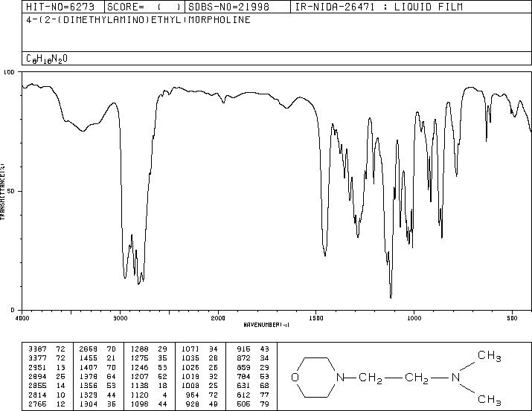Select peak value 1138 in table
The image size is (532, 411).
tap(139, 386)
